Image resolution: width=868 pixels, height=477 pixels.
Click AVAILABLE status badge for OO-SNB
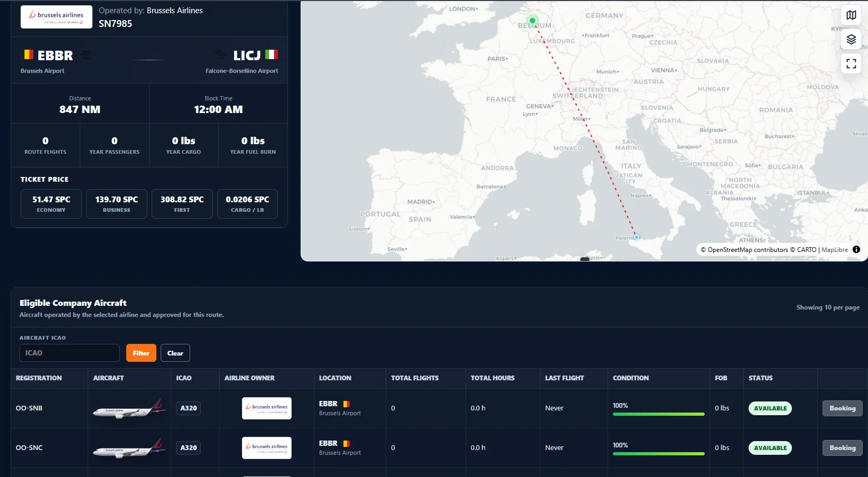click(x=770, y=408)
